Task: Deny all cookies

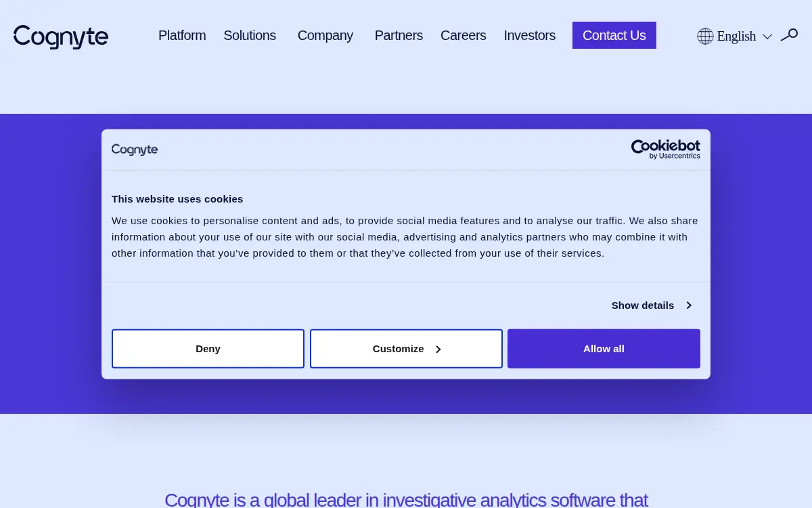Action: pyautogui.click(x=208, y=349)
